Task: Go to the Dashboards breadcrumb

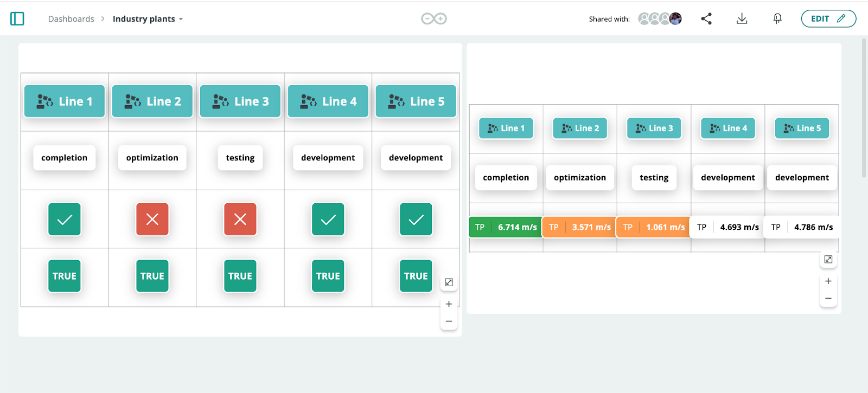Action: coord(71,19)
